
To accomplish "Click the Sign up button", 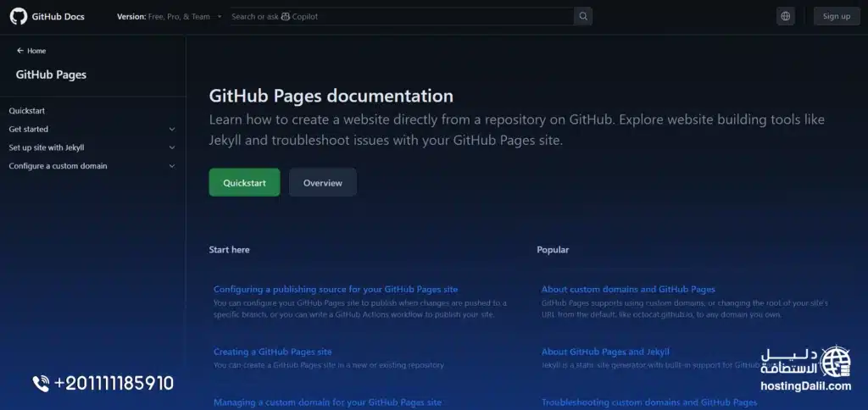I will (x=837, y=16).
